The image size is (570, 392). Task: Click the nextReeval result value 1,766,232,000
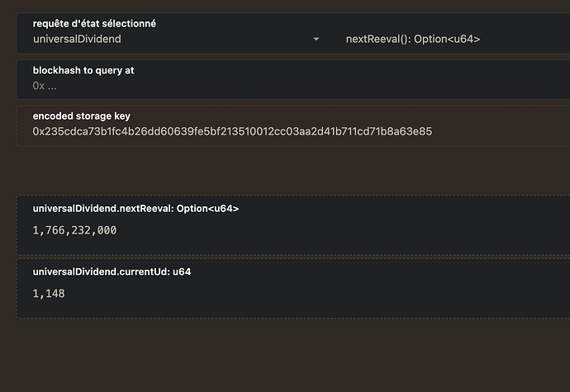point(74,230)
